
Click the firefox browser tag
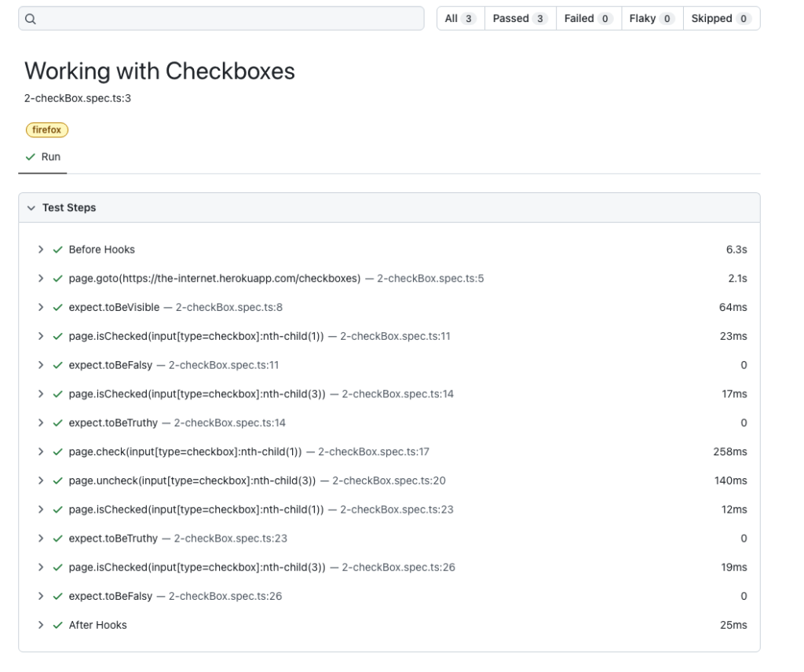[47, 130]
